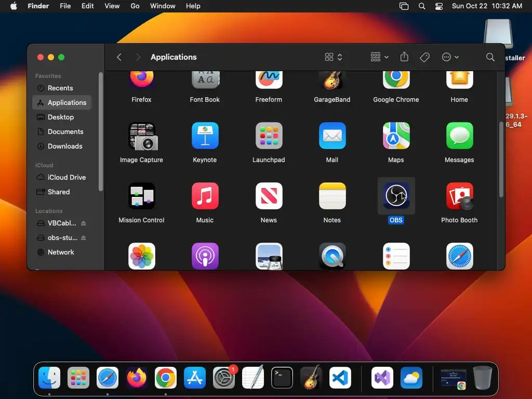532x399 pixels.
Task: Click the sidebar vertical scrollbar
Action: click(x=100, y=132)
